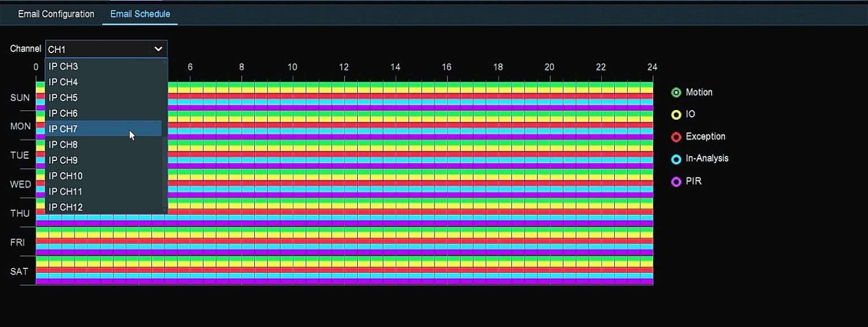Click the Channel dropdown chevron arrow

pos(159,49)
